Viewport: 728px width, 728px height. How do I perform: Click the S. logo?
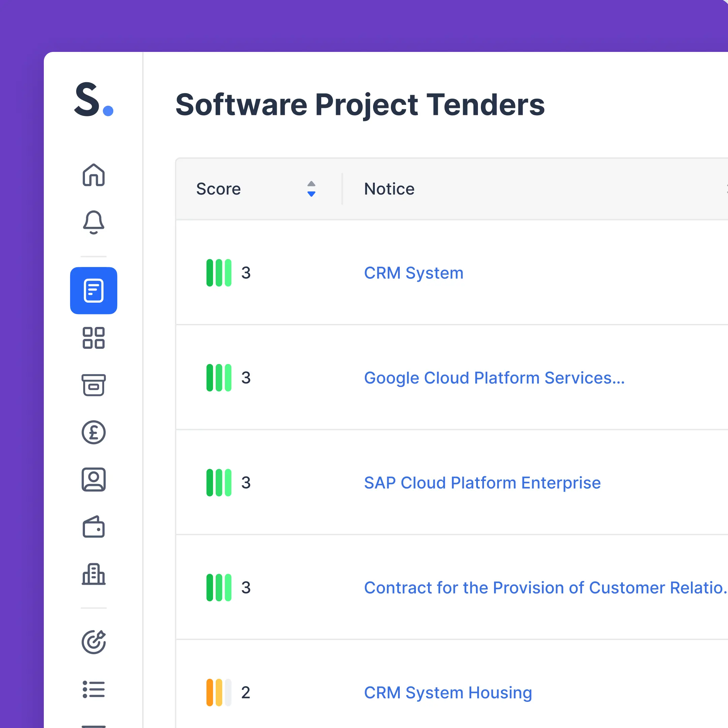pyautogui.click(x=93, y=99)
